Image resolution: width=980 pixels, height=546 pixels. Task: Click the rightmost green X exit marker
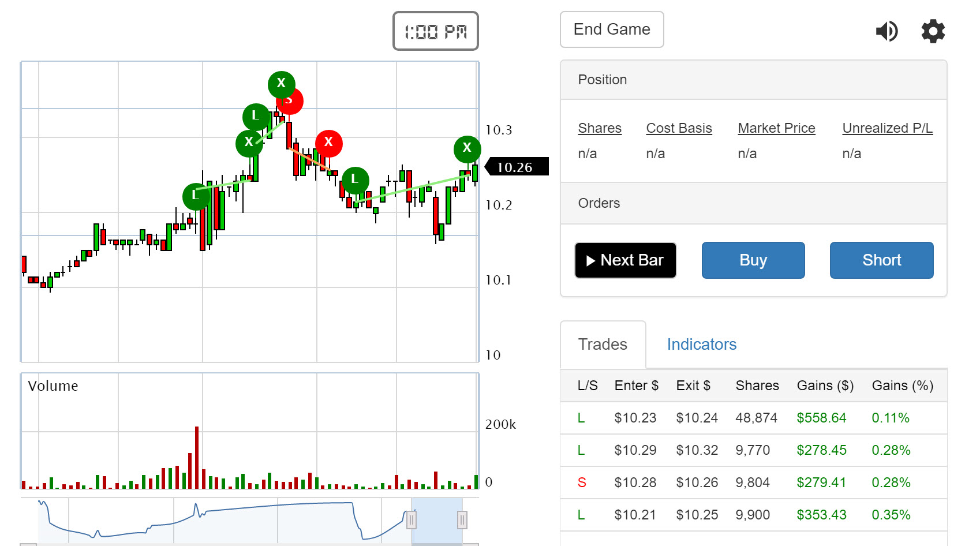click(467, 149)
